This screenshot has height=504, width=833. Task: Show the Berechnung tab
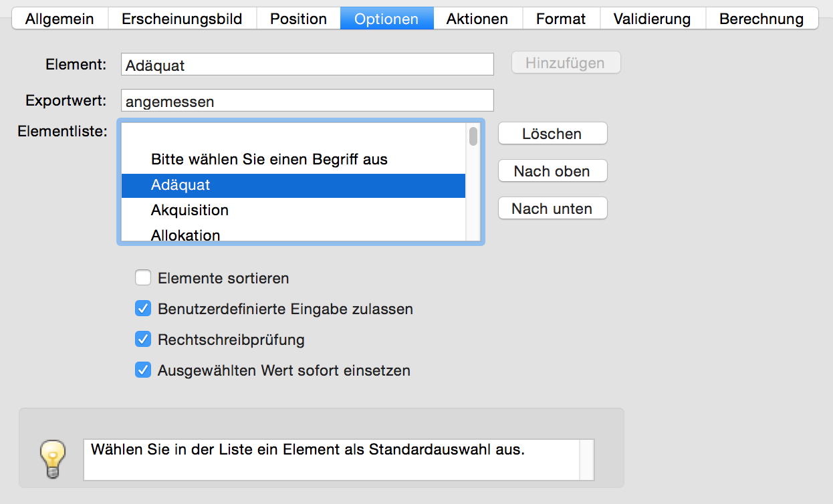pyautogui.click(x=761, y=19)
